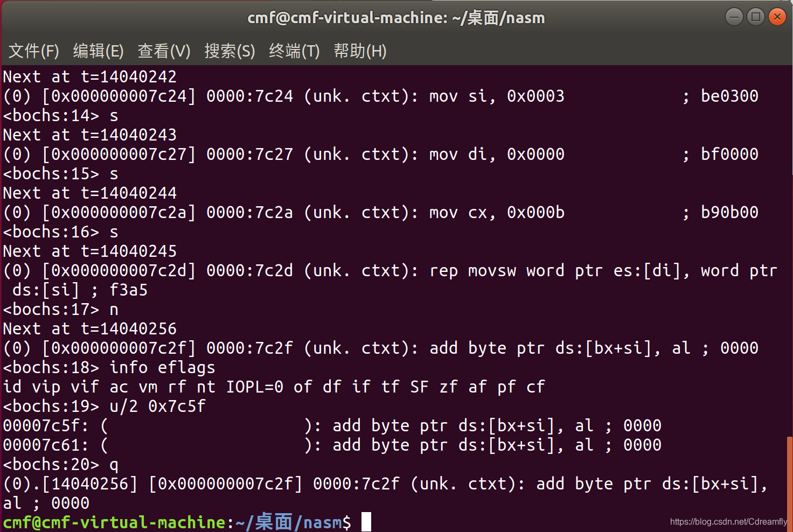
Task: Click the text 'Next at t=14040243'
Action: click(90, 135)
